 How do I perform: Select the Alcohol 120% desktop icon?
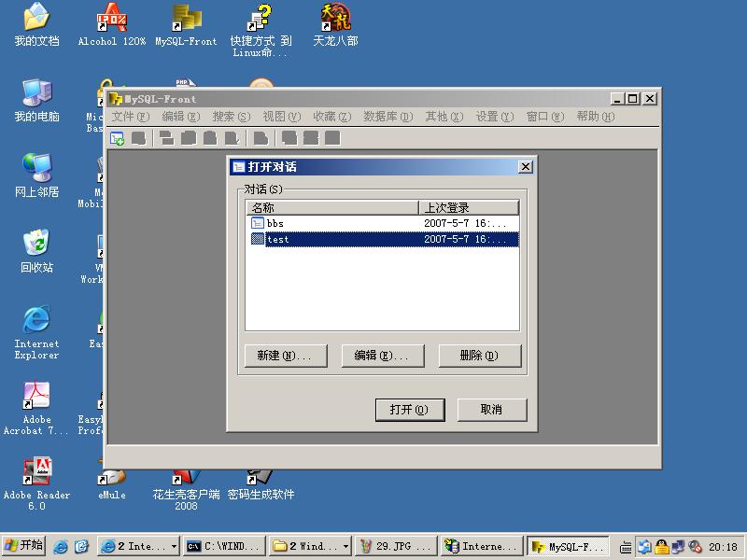(x=112, y=25)
